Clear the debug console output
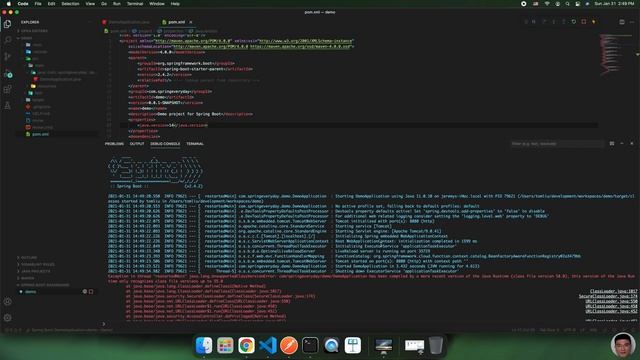Screen dimensions: 640x360 coord(612,144)
